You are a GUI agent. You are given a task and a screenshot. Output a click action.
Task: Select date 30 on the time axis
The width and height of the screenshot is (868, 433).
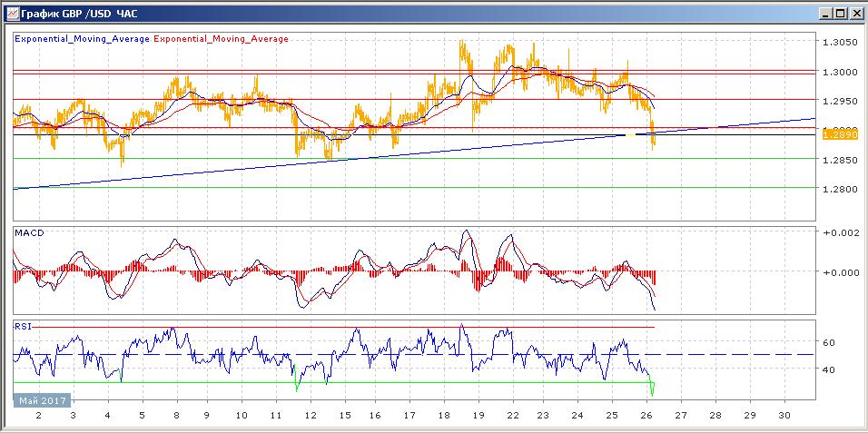click(784, 415)
